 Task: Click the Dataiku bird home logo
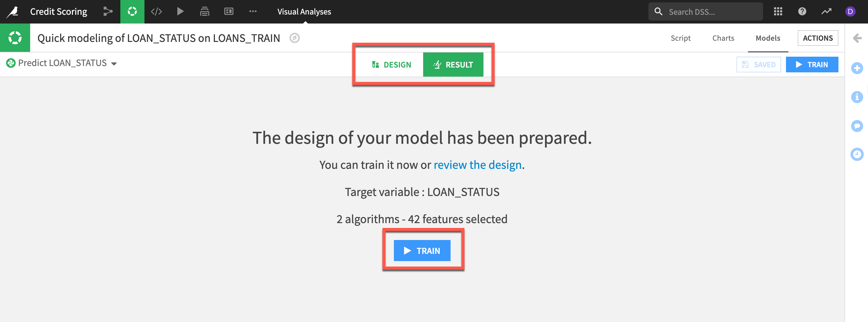click(13, 12)
